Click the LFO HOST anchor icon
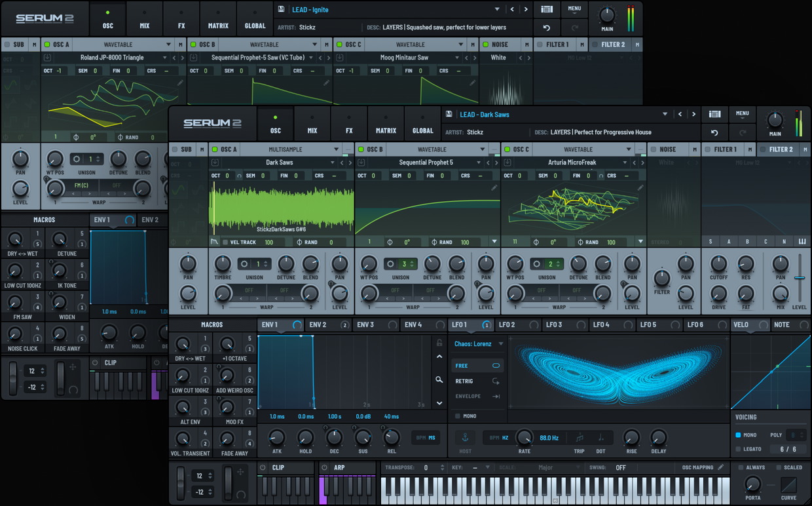The image size is (812, 506). tap(465, 438)
